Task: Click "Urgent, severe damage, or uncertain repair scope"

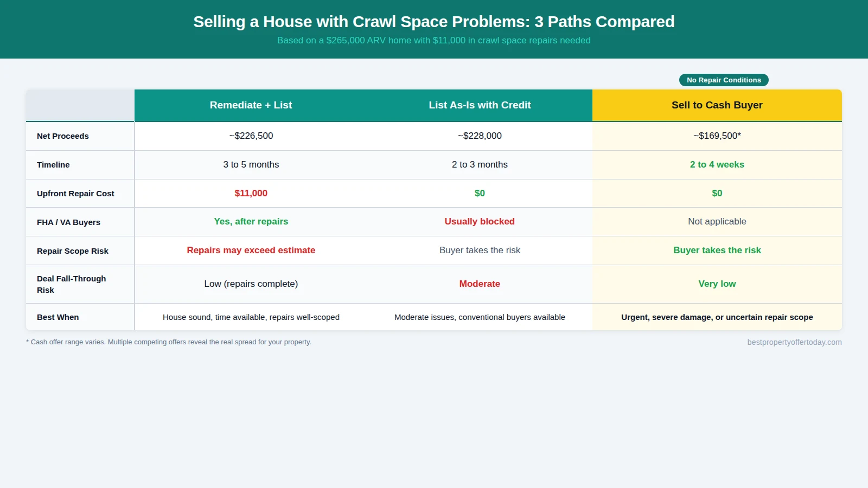Action: (717, 317)
